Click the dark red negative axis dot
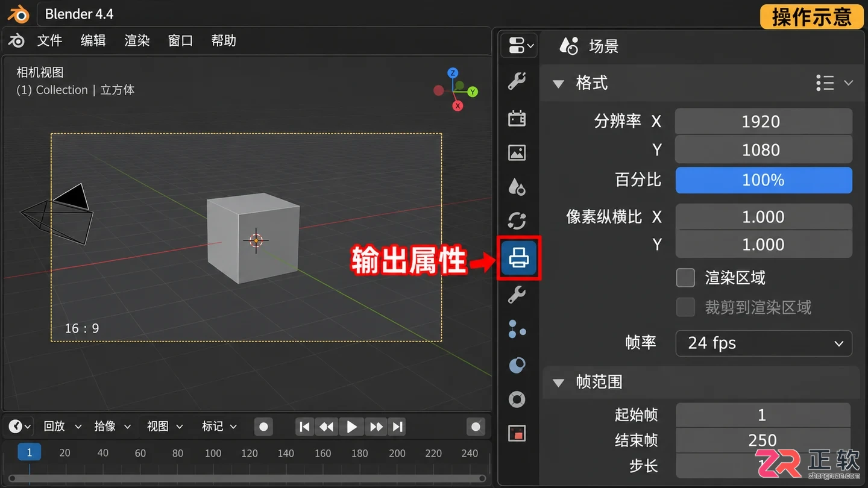868x488 pixels. click(x=438, y=90)
